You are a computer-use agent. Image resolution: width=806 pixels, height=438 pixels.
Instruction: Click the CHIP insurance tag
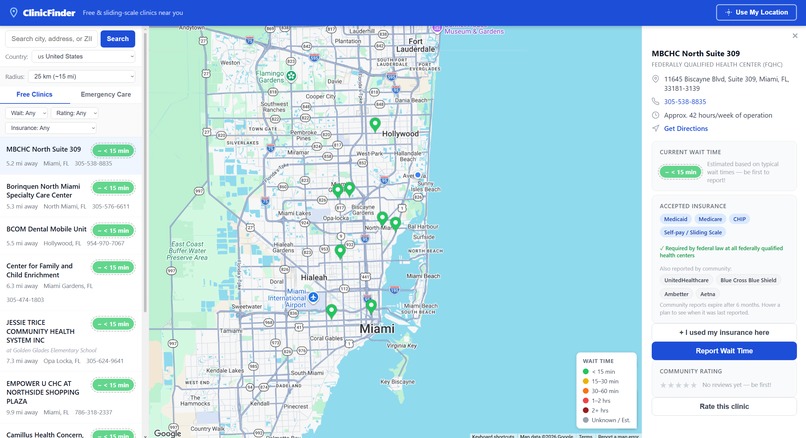(x=739, y=219)
